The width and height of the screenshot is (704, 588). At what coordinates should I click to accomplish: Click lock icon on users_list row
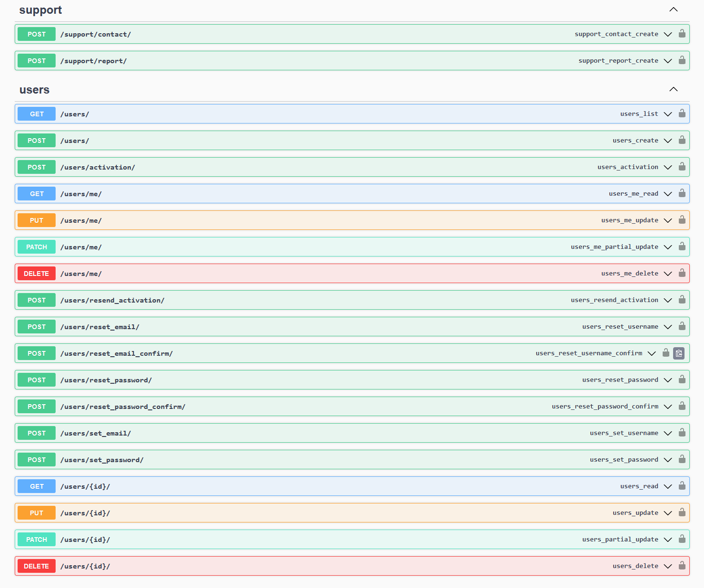682,114
